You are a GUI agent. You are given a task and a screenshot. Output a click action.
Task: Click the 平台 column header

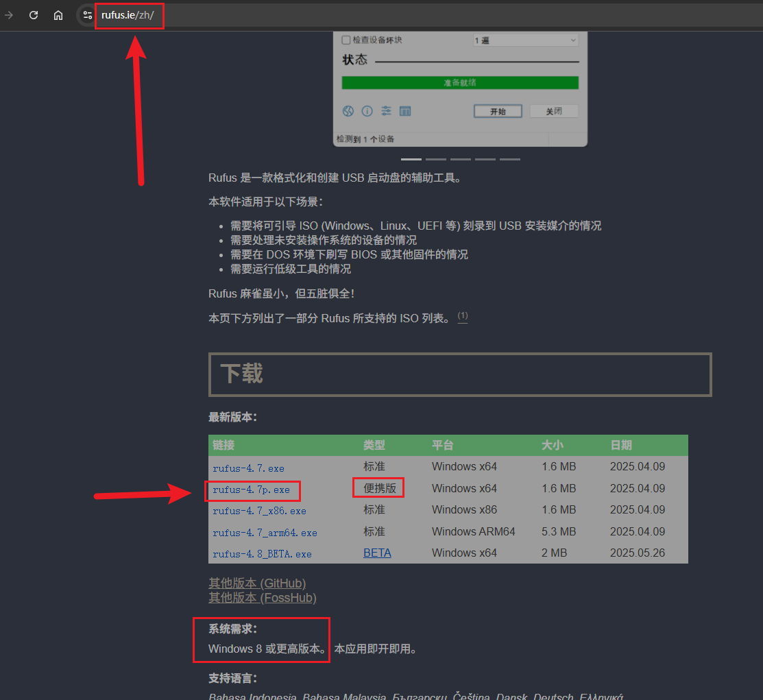[442, 445]
